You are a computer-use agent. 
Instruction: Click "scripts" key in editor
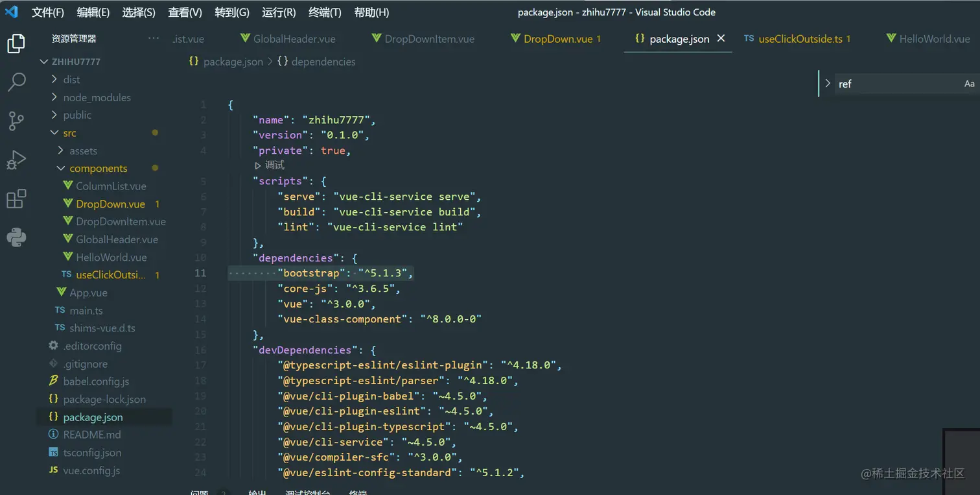280,181
